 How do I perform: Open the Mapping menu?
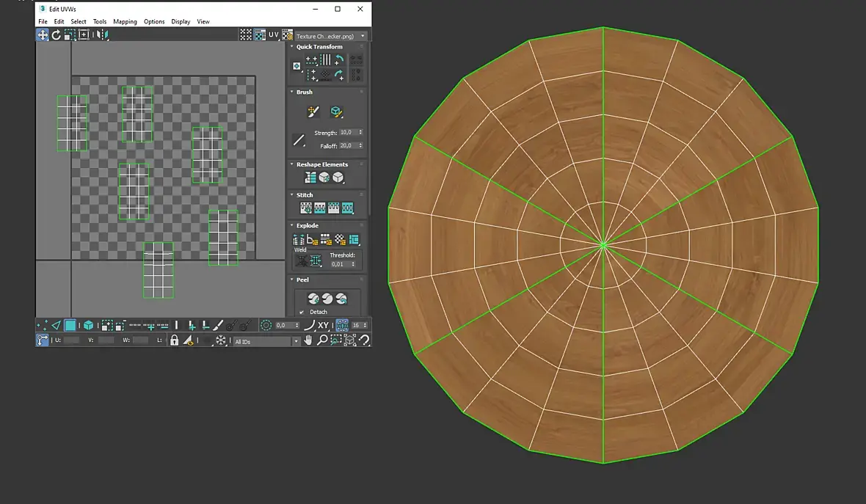pyautogui.click(x=125, y=21)
